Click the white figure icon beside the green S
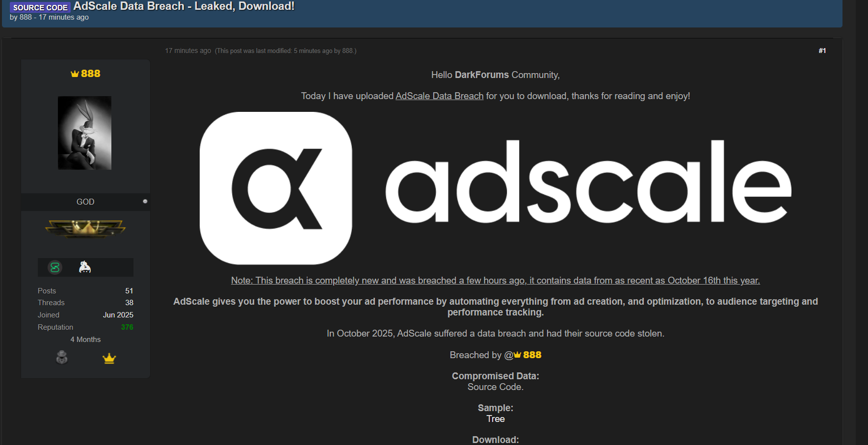This screenshot has height=445, width=868. (x=85, y=267)
